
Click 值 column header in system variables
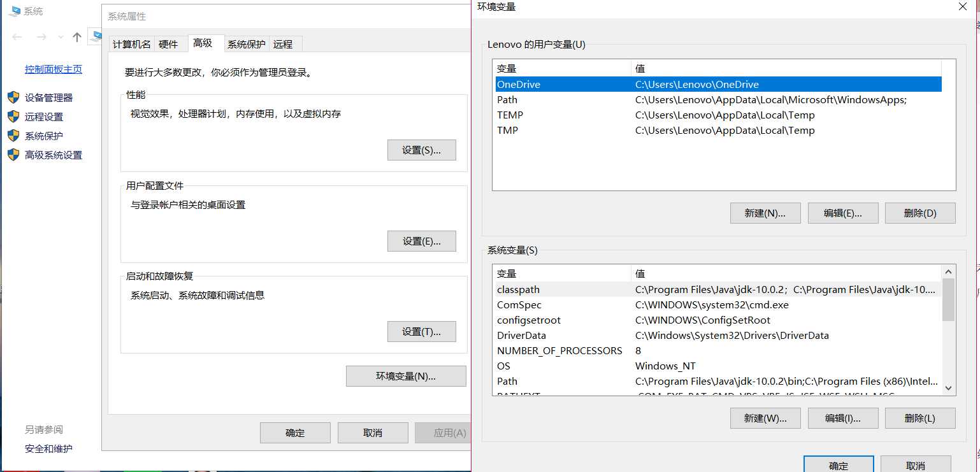(x=786, y=273)
